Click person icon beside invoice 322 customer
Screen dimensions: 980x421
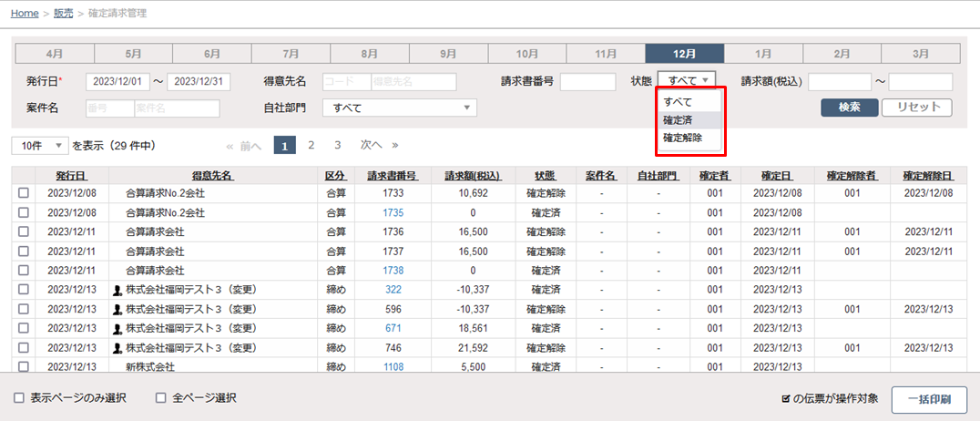(117, 290)
